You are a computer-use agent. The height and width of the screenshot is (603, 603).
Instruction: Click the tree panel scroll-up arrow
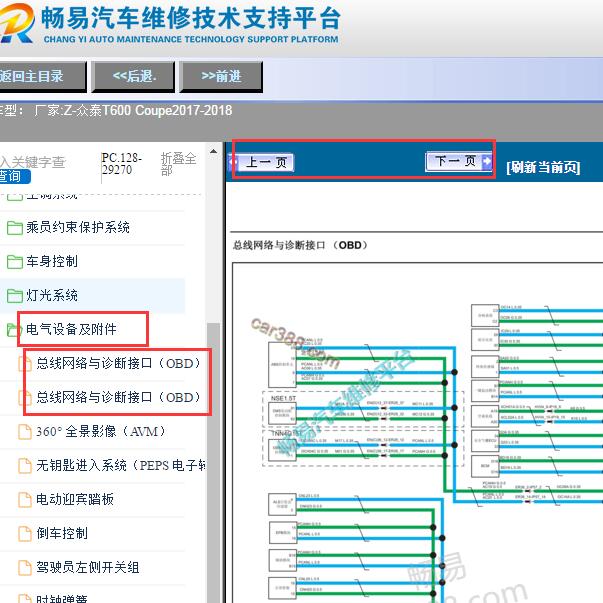213,152
